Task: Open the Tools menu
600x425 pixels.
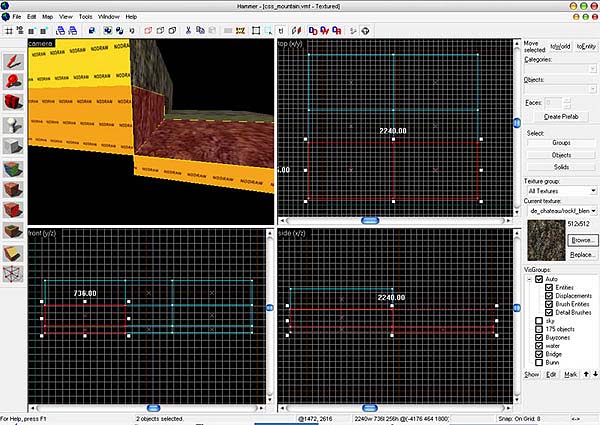Action: pos(86,17)
